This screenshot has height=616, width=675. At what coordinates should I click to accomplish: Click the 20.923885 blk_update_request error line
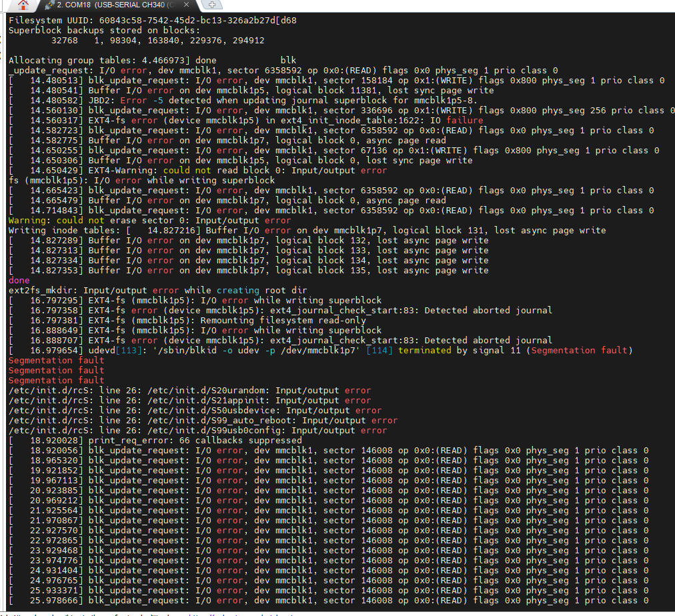click(328, 491)
